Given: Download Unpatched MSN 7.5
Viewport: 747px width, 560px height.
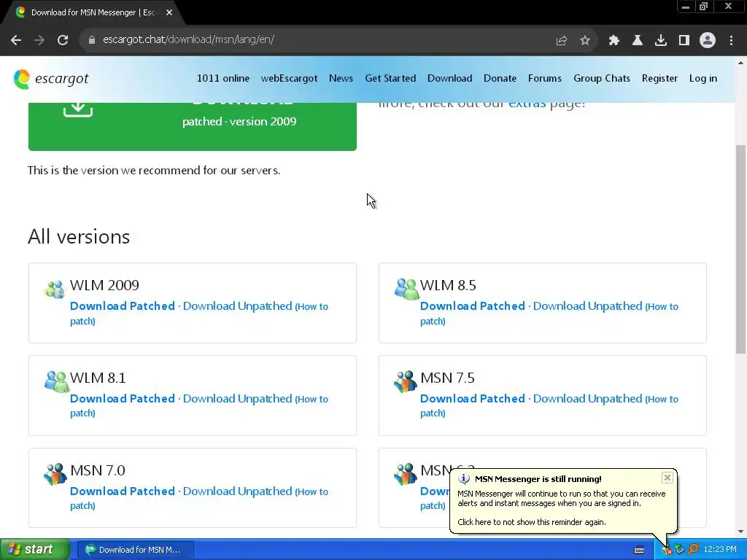Looking at the screenshot, I should (x=587, y=399).
